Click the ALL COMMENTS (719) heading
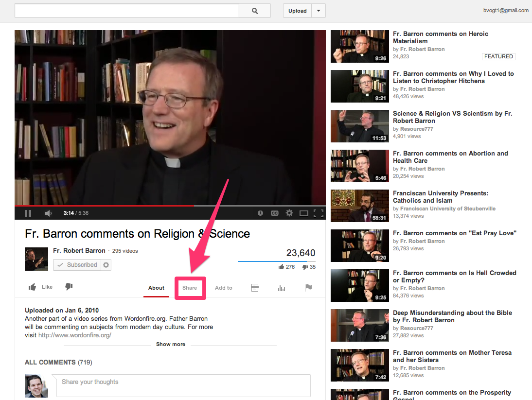Viewport: 532px width, 400px height. click(x=58, y=363)
